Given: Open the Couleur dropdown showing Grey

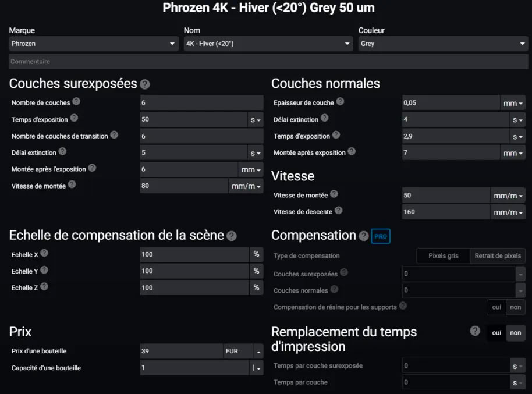Looking at the screenshot, I should click(443, 44).
